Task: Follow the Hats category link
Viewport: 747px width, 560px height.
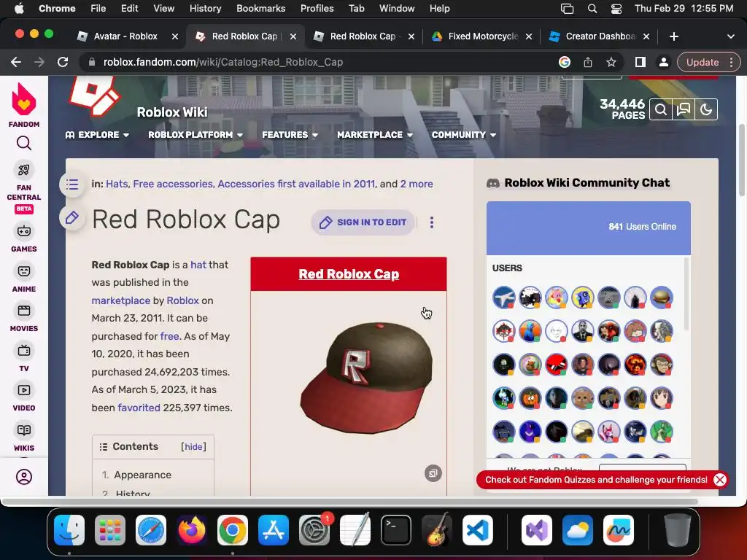Action: pos(117,184)
